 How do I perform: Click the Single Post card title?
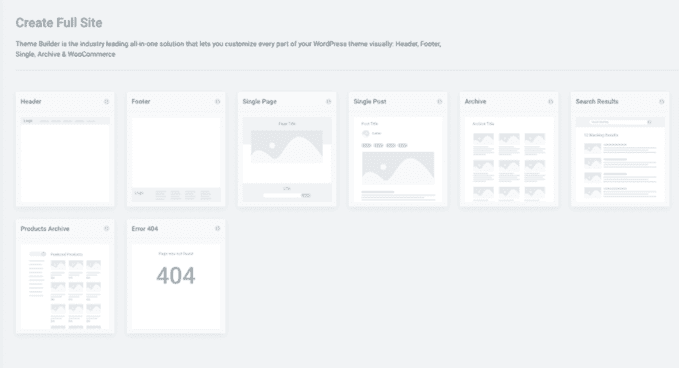pyautogui.click(x=370, y=102)
